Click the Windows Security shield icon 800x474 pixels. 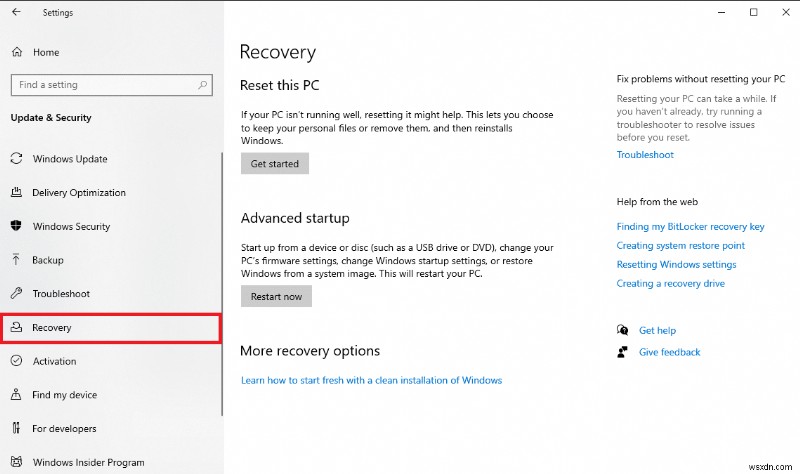click(16, 226)
